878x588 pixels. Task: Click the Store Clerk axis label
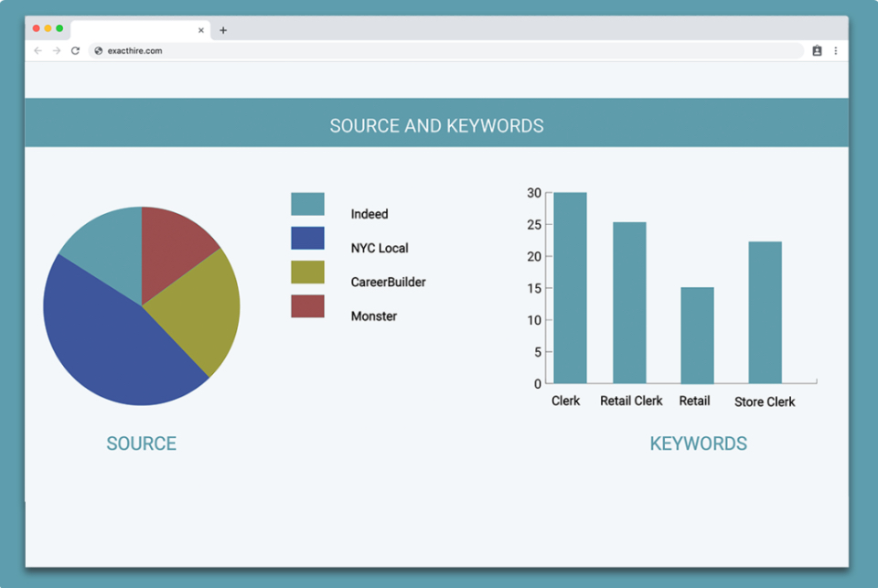(765, 402)
